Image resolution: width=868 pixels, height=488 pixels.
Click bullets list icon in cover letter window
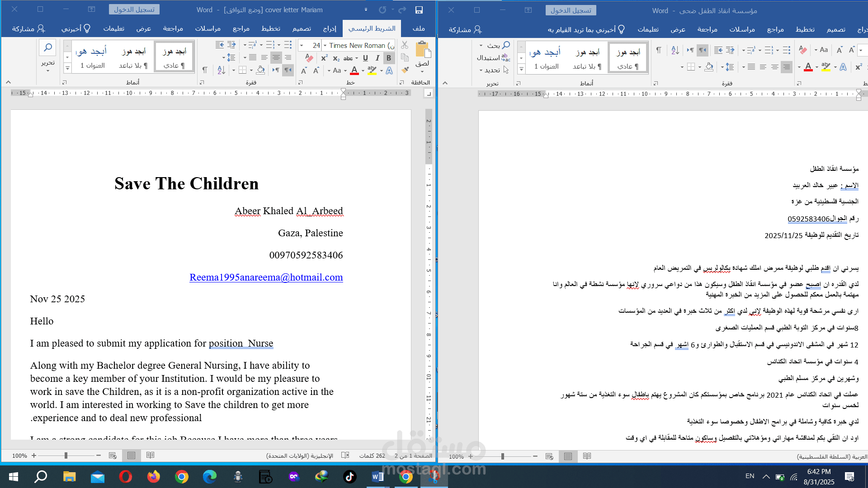pyautogui.click(x=288, y=45)
